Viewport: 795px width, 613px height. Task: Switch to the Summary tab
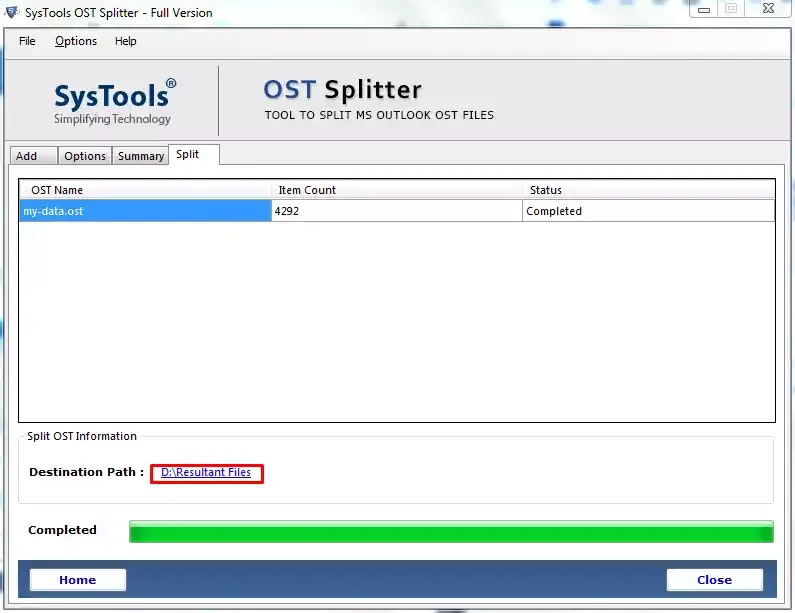(140, 156)
